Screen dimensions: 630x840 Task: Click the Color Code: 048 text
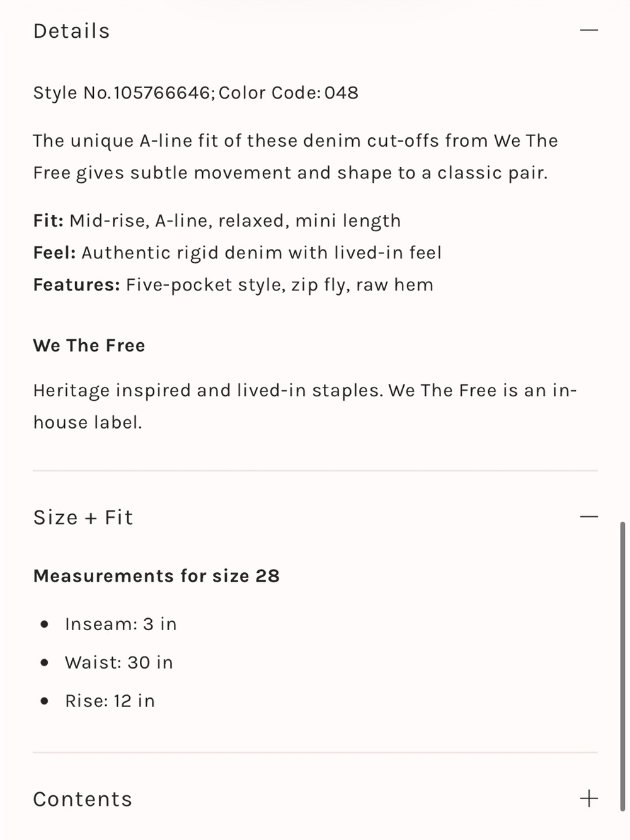coord(289,93)
